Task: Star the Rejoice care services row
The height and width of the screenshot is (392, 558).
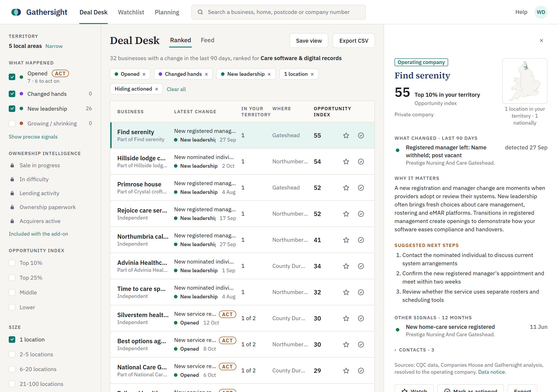Action: point(346,214)
